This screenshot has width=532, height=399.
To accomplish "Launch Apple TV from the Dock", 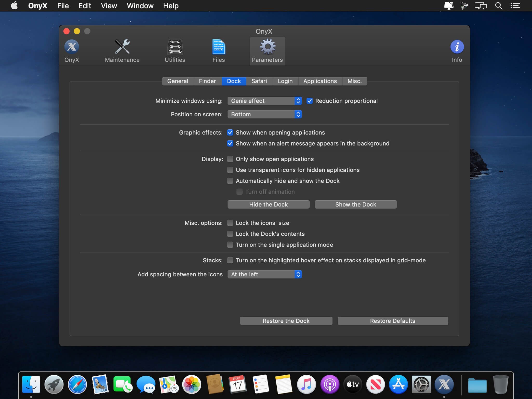I will (x=353, y=384).
